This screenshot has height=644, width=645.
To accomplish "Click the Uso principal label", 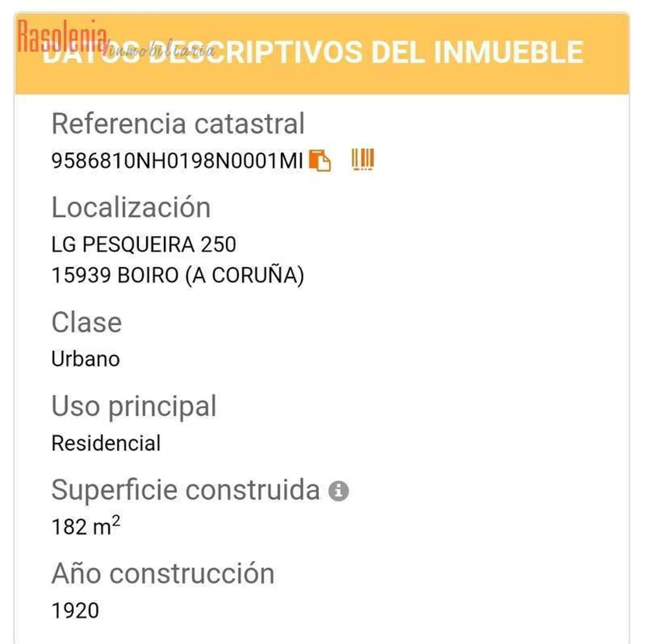I will point(134,406).
